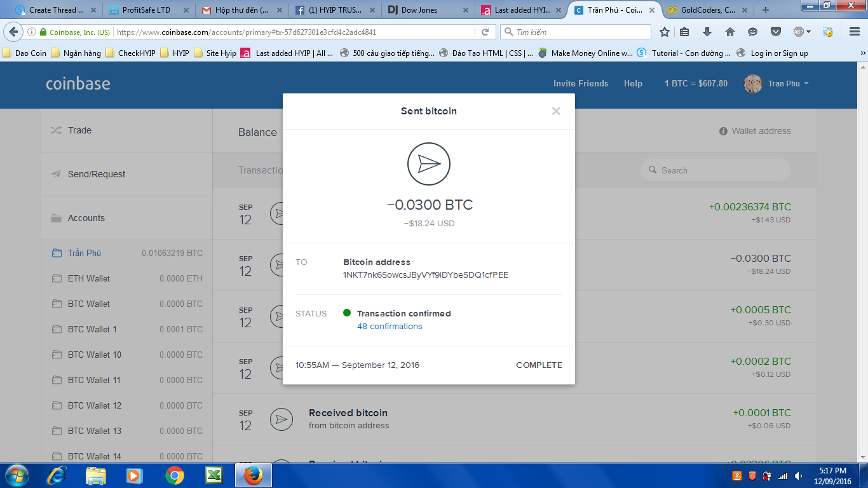Open the bookmarks toolbar overflow chevron
This screenshot has height=488, width=868.
[864, 53]
